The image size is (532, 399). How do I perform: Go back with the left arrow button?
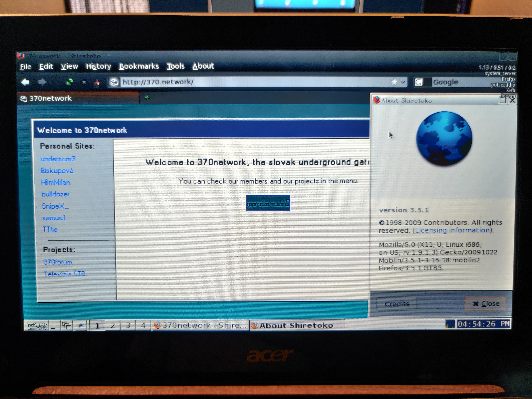(25, 82)
